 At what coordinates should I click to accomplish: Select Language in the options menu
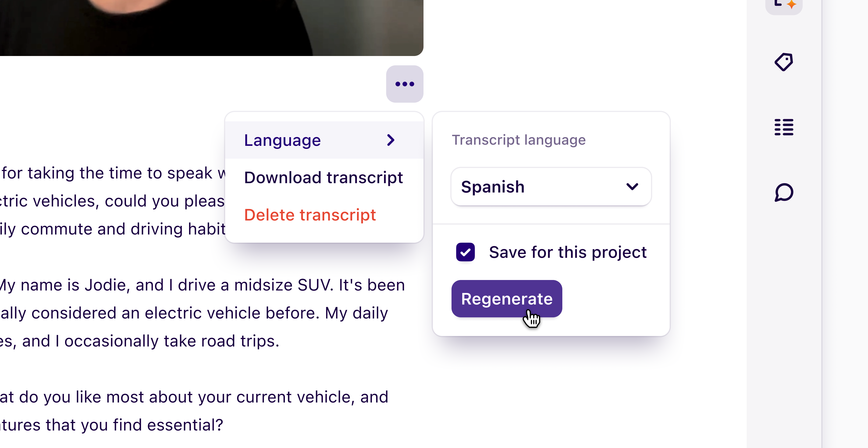(283, 140)
